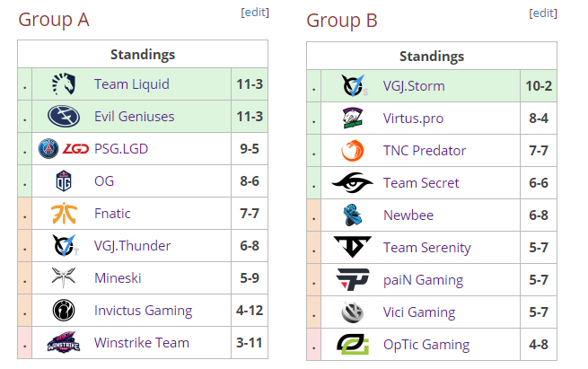Open the Vici Gaming team link

(419, 312)
